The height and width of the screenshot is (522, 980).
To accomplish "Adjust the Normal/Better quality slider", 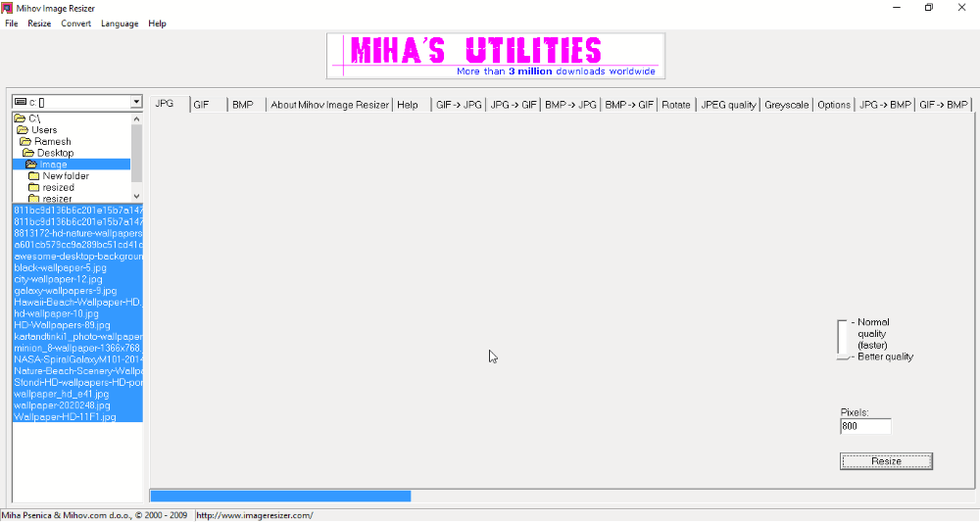I will [x=843, y=340].
